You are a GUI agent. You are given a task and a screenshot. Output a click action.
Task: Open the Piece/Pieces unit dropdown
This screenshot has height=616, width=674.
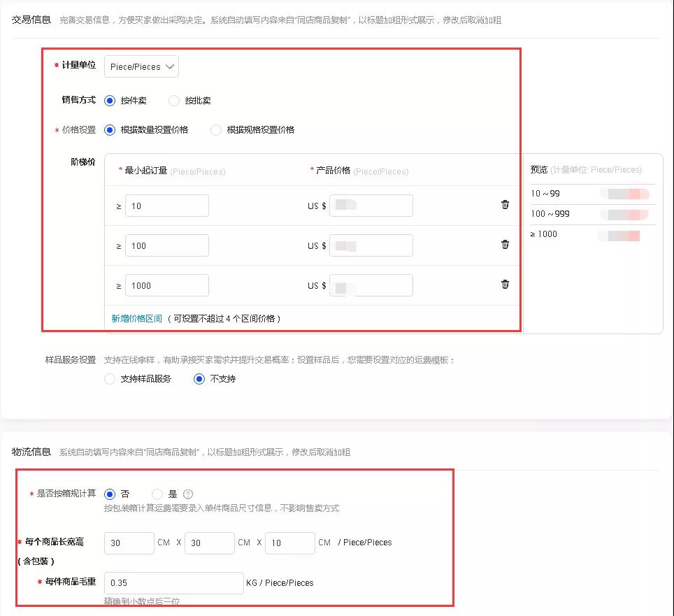pyautogui.click(x=141, y=66)
